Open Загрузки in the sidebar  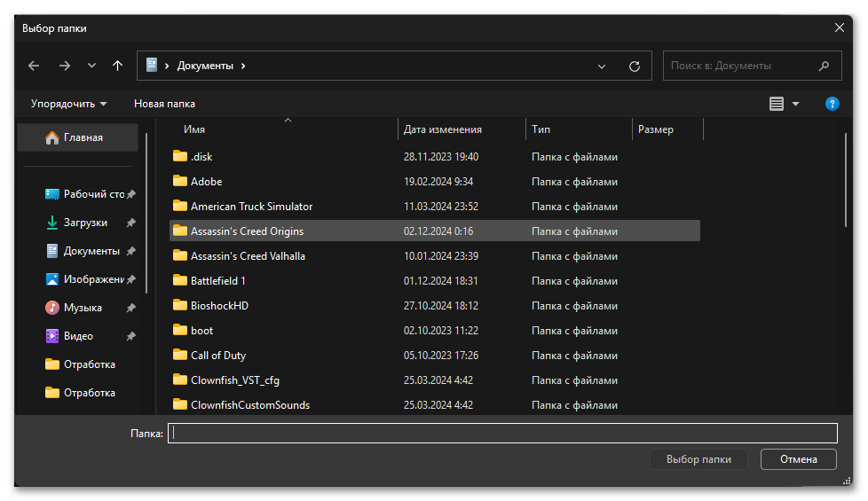click(x=76, y=223)
